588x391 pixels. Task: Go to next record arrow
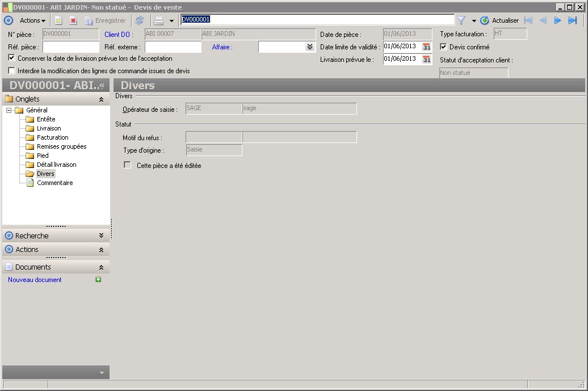[557, 20]
